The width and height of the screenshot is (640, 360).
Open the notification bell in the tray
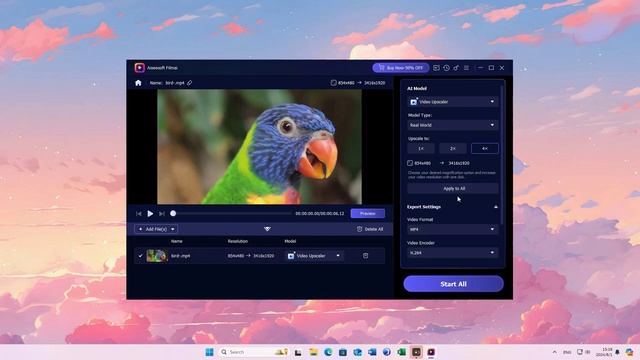point(618,352)
